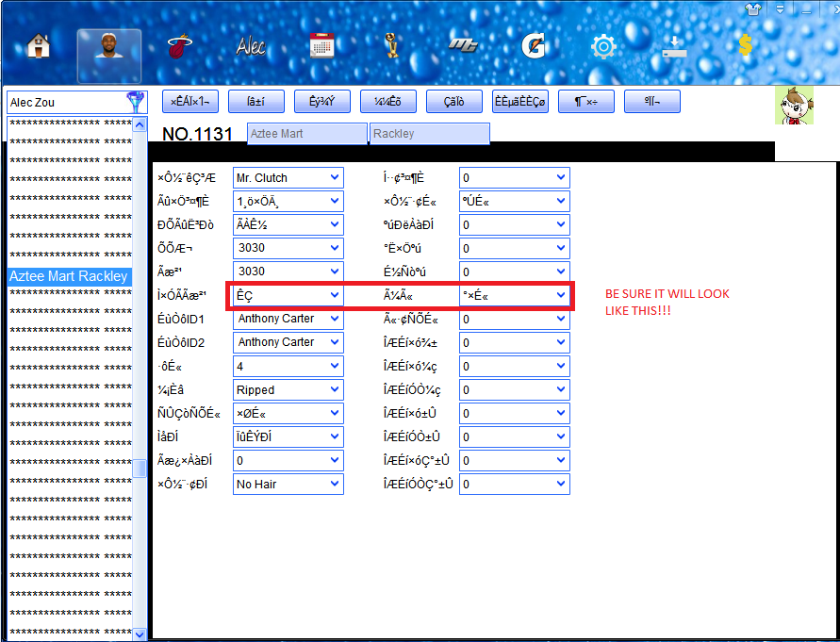Image resolution: width=840 pixels, height=642 pixels.
Task: Select the Miami Heat team logo icon
Action: pos(176,46)
